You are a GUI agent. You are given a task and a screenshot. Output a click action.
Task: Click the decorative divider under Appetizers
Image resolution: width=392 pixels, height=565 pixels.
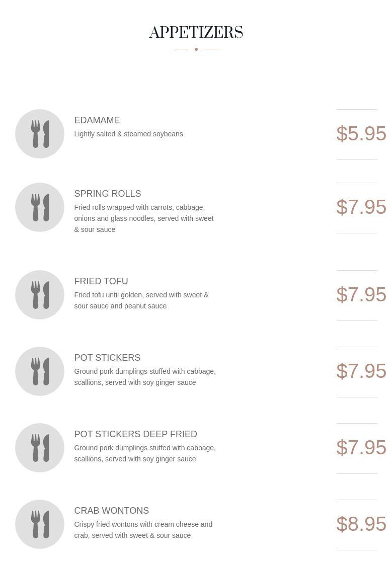pyautogui.click(x=196, y=49)
